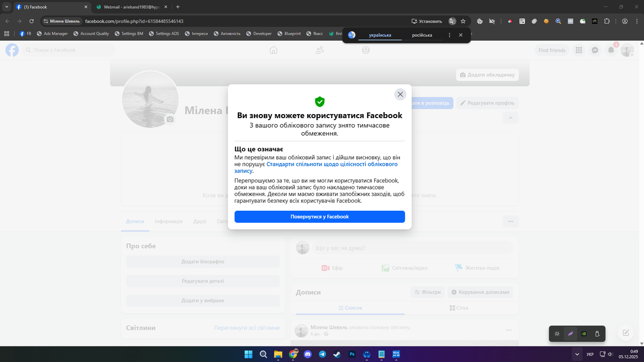This screenshot has width=644, height=362.
Task: Click Редагувати деталі button
Action: (x=203, y=281)
